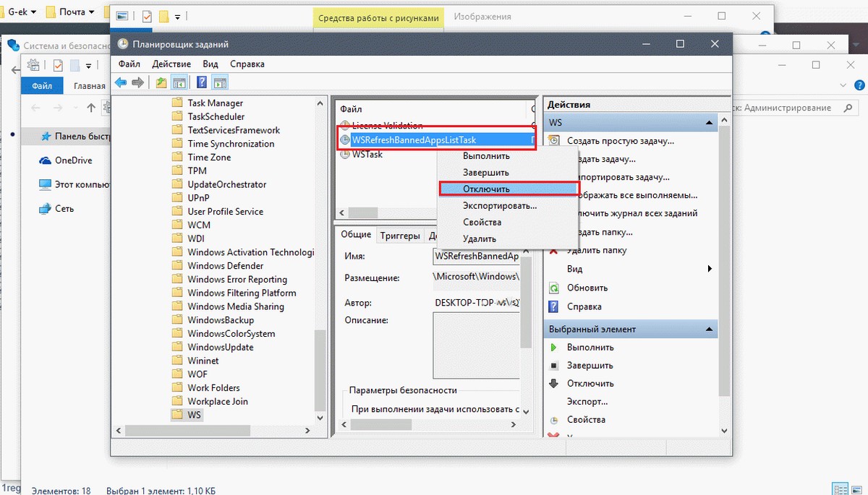Viewport: 868px width, 495px height.
Task: Choose Свойства in the context menu
Action: click(x=507, y=223)
